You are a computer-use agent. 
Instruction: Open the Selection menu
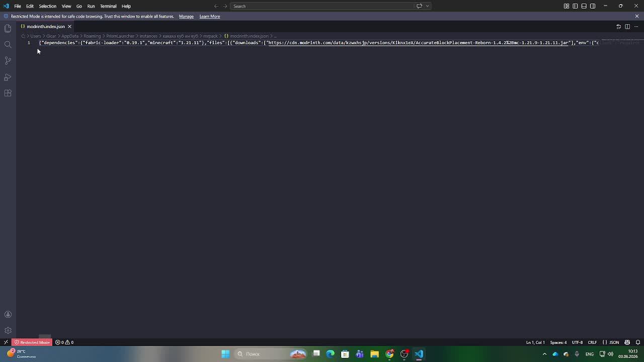(x=47, y=6)
